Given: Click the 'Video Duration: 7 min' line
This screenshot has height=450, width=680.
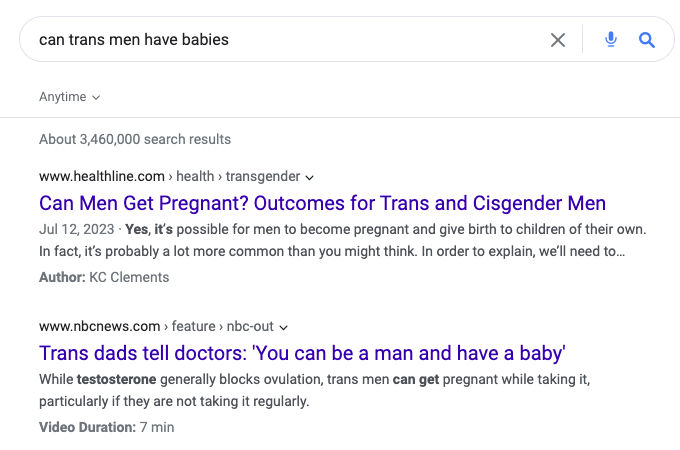Looking at the screenshot, I should coord(107,427).
